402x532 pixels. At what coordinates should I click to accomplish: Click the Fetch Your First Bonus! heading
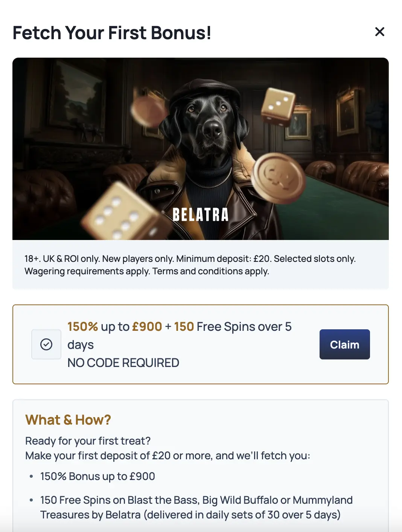click(x=112, y=33)
